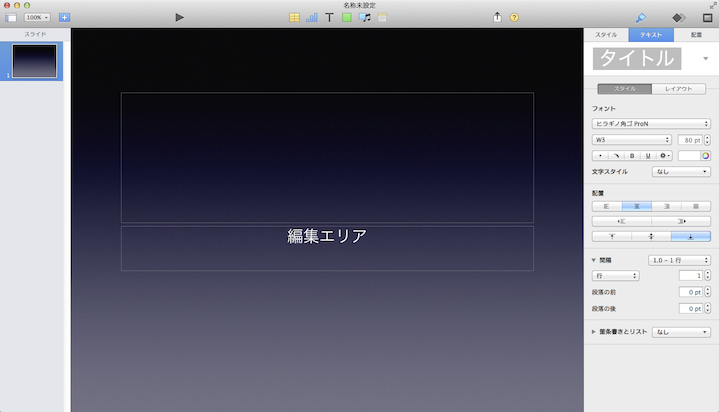This screenshot has height=412, width=719.
Task: Open advanced text options gear menu
Action: tap(664, 156)
